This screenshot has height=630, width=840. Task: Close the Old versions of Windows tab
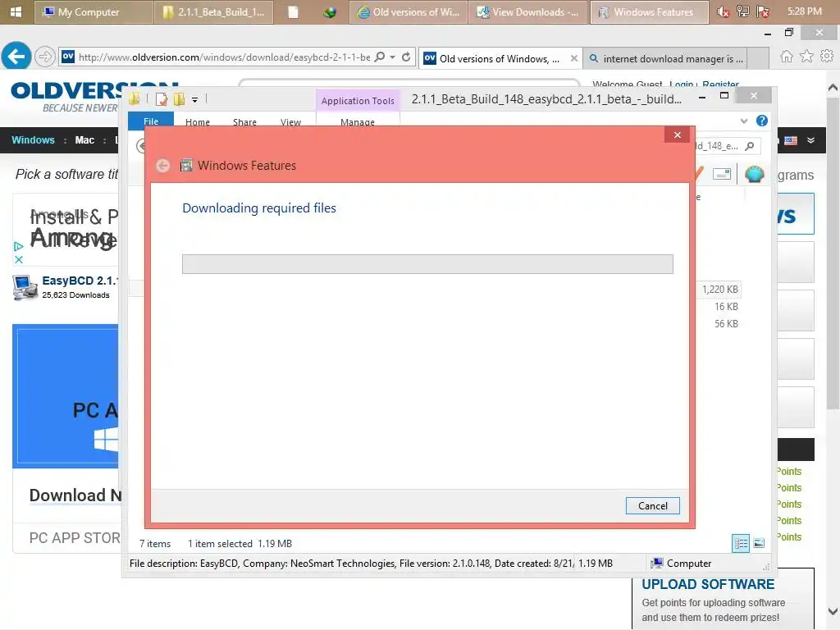[x=573, y=58]
